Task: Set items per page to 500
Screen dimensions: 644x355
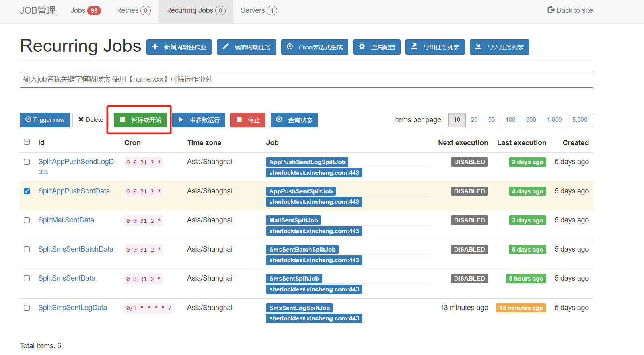Action: click(x=531, y=120)
